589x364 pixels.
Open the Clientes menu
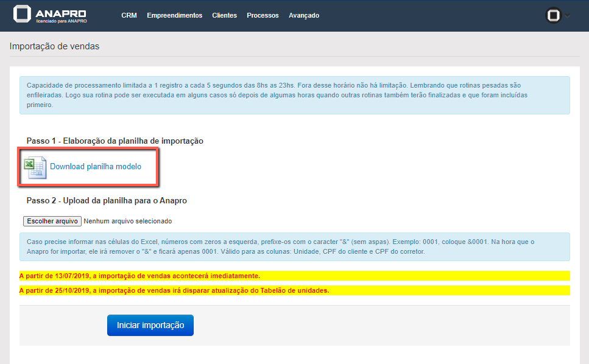click(x=224, y=15)
